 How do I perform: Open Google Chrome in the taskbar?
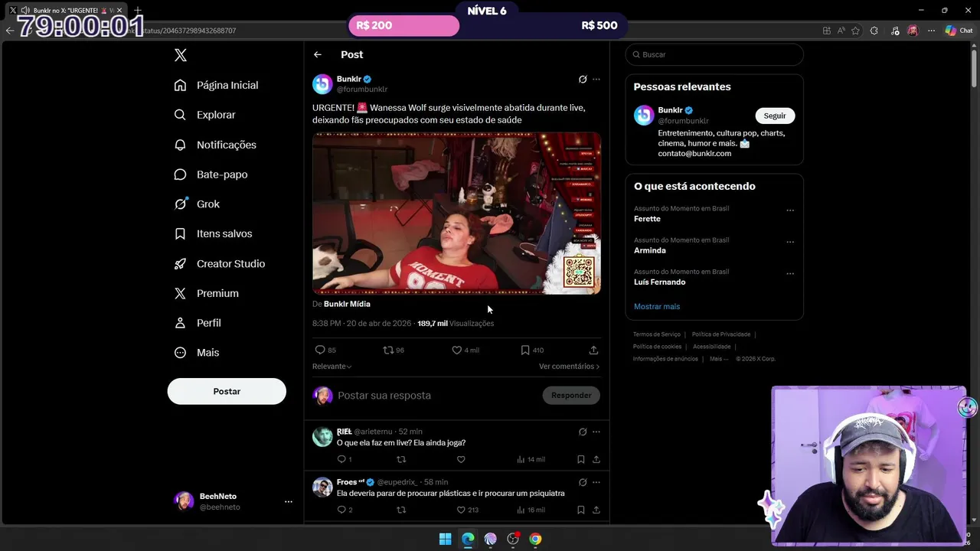pos(535,539)
